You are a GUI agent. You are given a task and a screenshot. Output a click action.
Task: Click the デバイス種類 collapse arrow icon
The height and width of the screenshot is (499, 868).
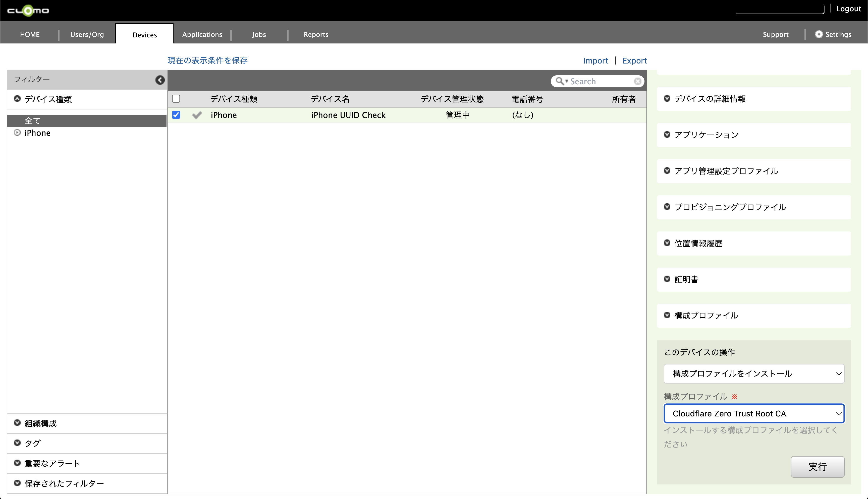coord(17,99)
